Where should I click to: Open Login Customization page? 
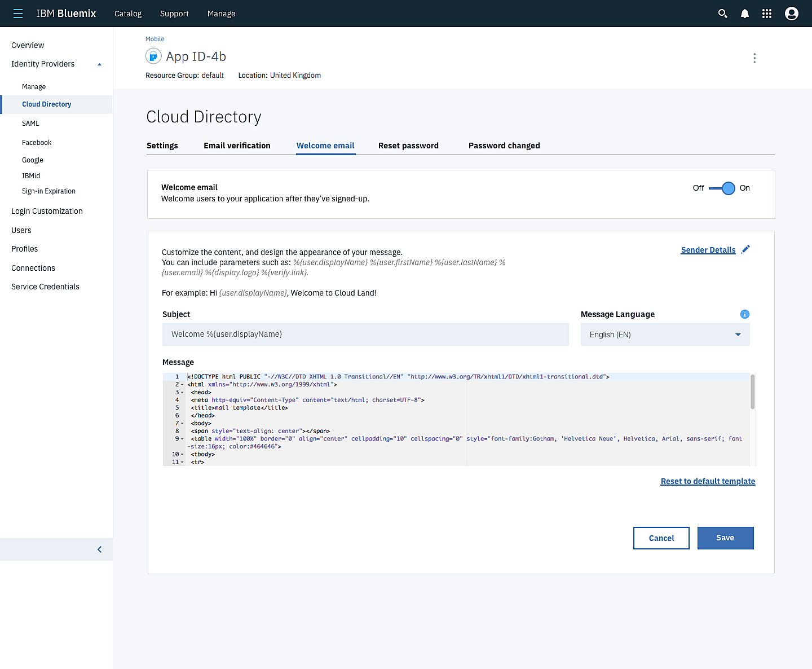point(47,211)
